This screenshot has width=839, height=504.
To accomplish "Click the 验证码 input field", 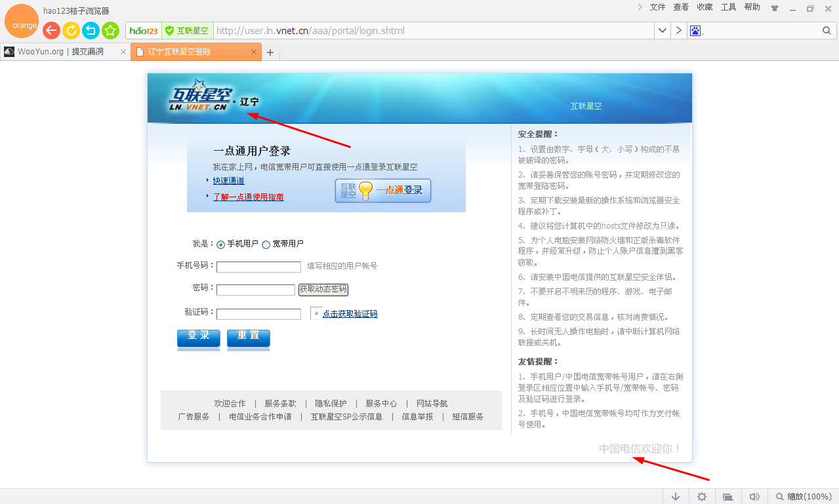I will [x=258, y=314].
